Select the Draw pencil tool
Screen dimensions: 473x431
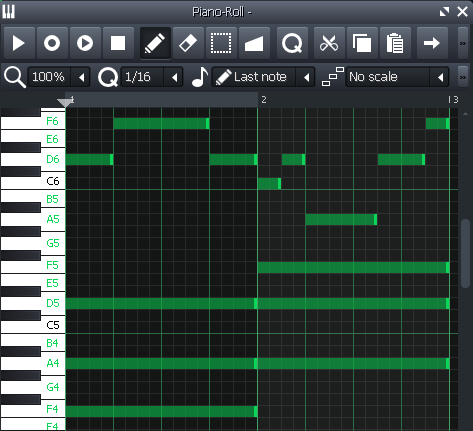pyautogui.click(x=155, y=43)
